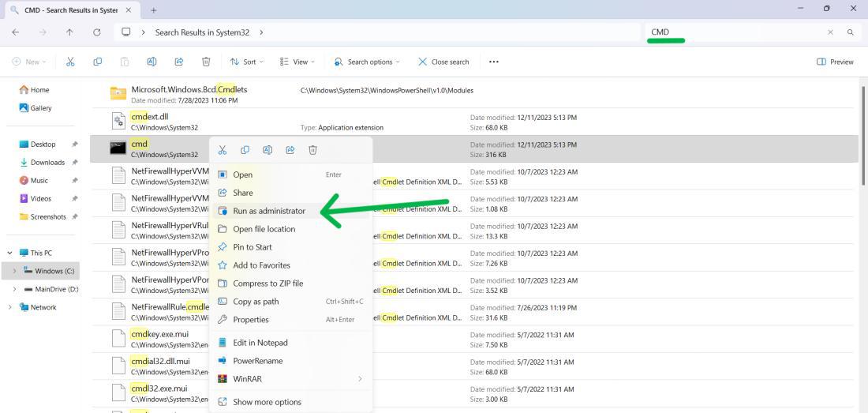Viewport: 868px width, 413px height.
Task: Click the Copy icon in the context menu
Action: [x=245, y=150]
